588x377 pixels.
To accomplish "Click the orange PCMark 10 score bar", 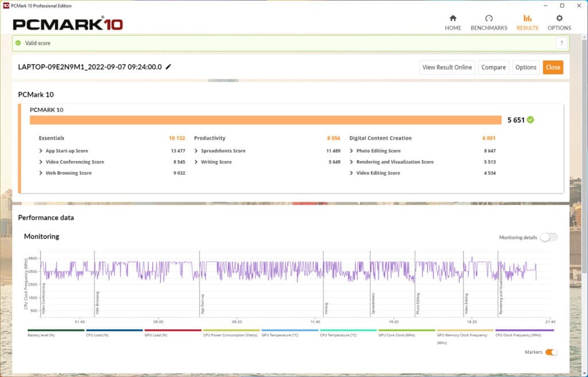I will click(265, 120).
